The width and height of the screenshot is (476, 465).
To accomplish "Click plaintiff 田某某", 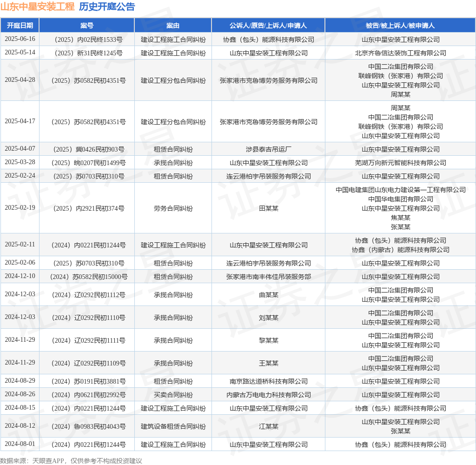I will click(x=268, y=208).
